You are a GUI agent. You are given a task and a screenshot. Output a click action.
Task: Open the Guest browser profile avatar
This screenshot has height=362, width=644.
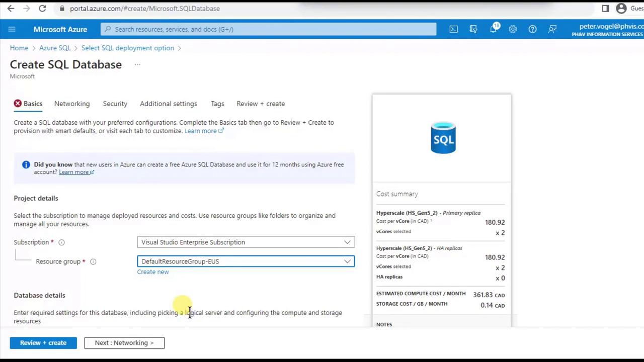click(x=621, y=9)
